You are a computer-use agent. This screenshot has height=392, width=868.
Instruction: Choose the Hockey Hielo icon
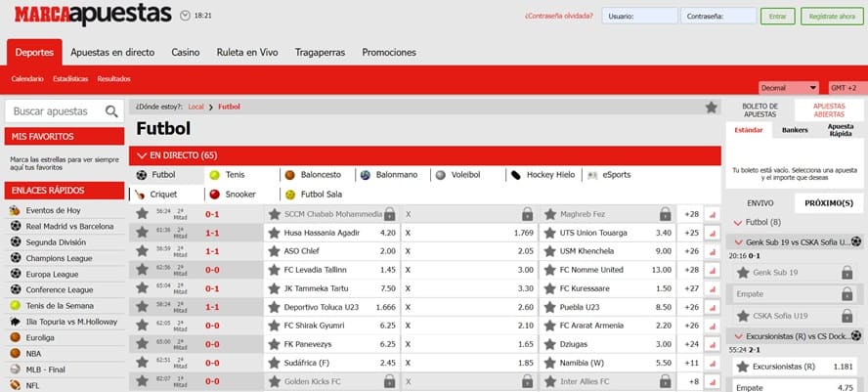[513, 175]
